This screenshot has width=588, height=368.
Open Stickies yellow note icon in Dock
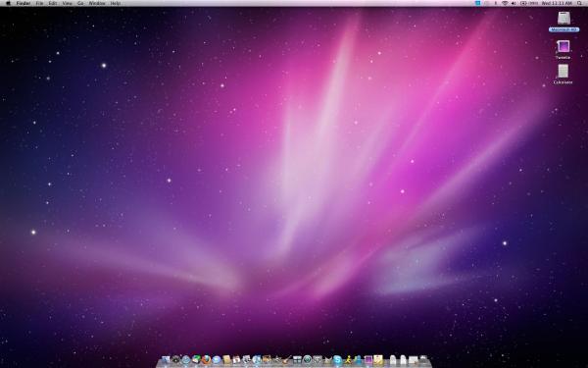(378, 360)
